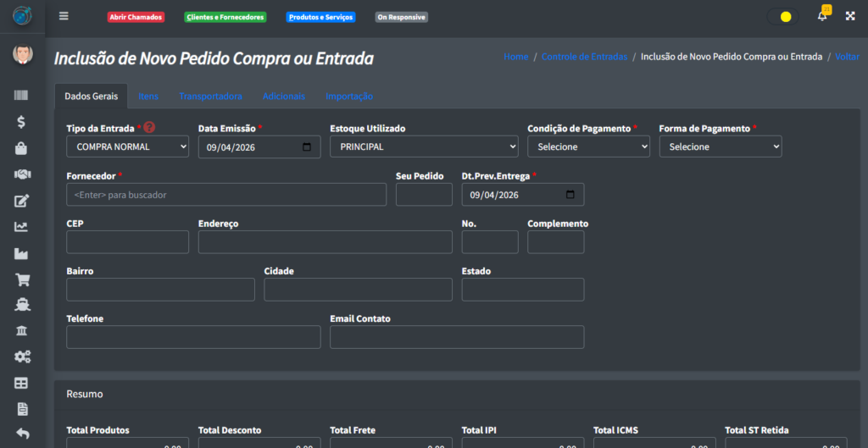Click the shopping cart sidebar icon

[22, 279]
